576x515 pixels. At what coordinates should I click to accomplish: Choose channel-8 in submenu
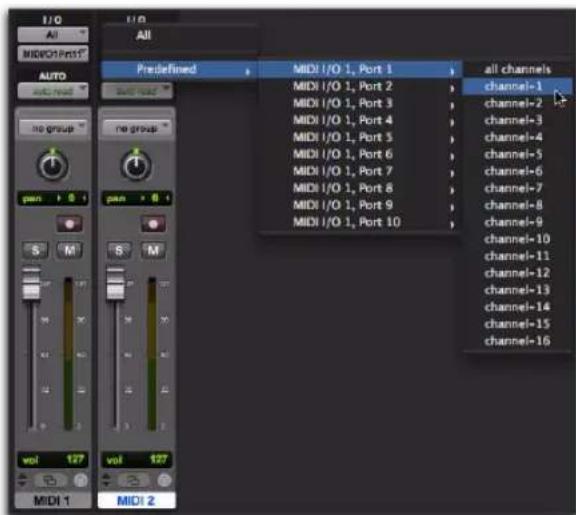[x=518, y=205]
